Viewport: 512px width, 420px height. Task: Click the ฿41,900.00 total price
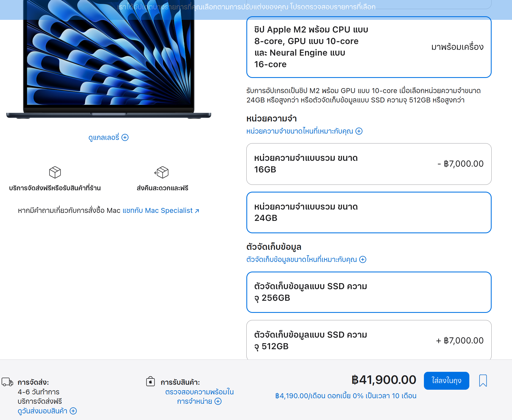(x=384, y=380)
